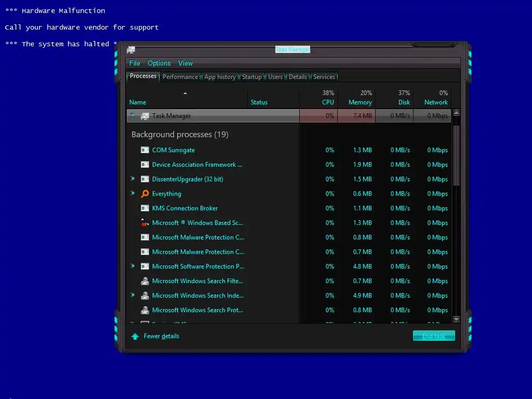Screen dimensions: 532x399
Task: Click the 4.8 MB memory value
Action: 362,267
